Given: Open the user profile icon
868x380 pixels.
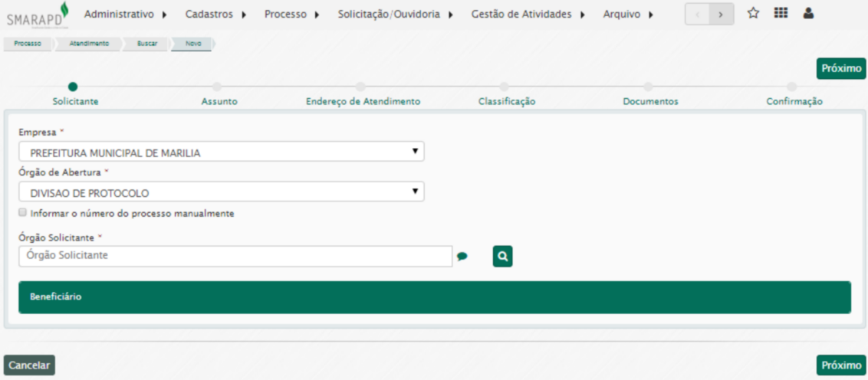Looking at the screenshot, I should tap(808, 14).
